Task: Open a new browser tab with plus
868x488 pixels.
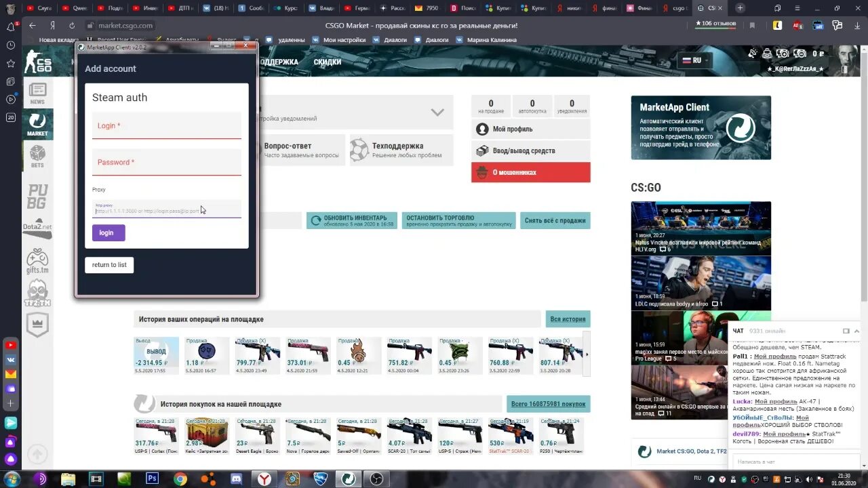Action: click(x=740, y=8)
